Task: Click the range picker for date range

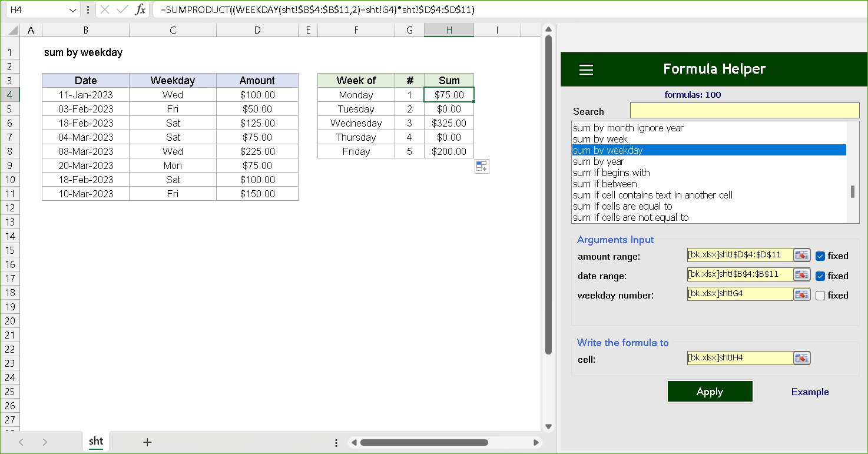Action: click(x=801, y=275)
